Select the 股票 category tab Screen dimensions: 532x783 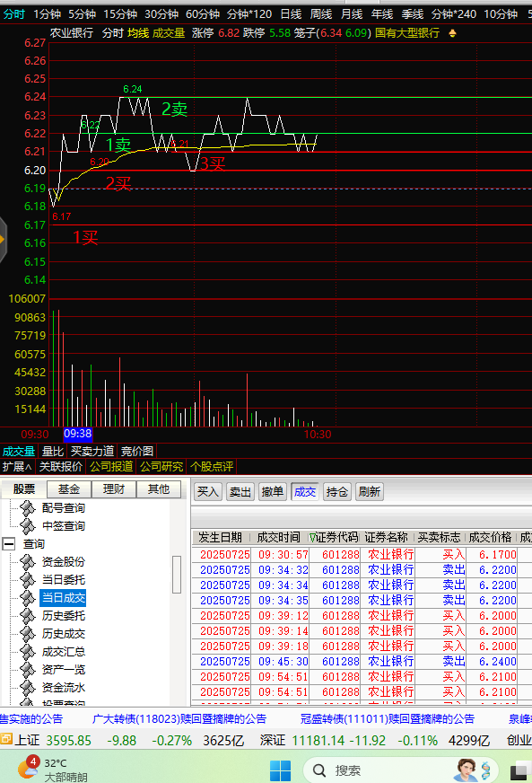tap(24, 488)
